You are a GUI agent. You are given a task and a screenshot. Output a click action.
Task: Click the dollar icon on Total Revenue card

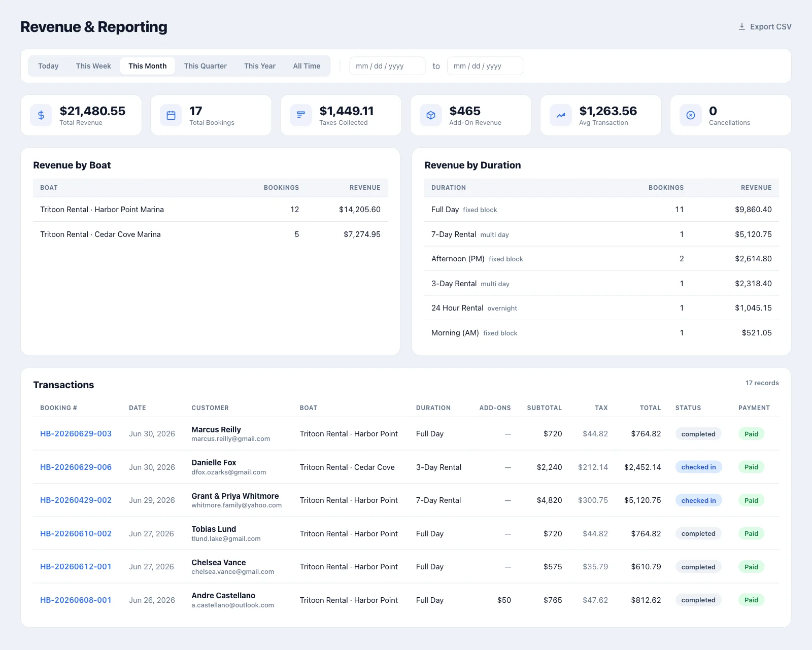tap(41, 115)
